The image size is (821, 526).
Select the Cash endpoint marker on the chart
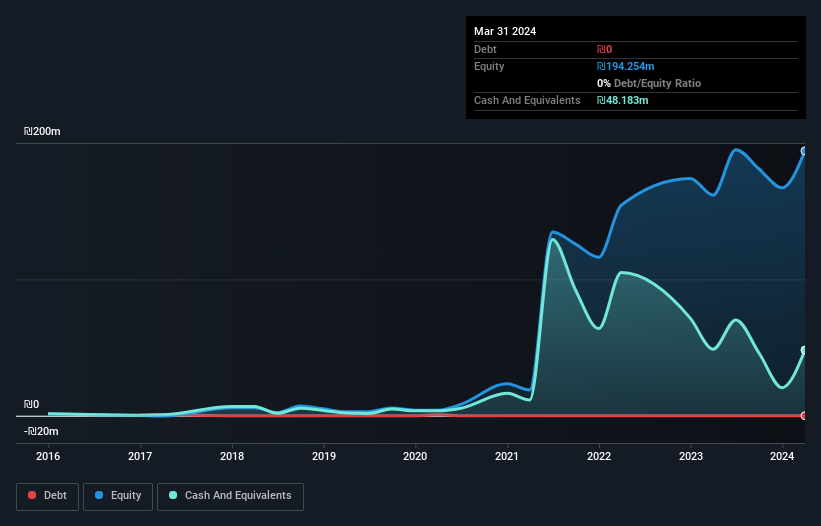tap(804, 350)
